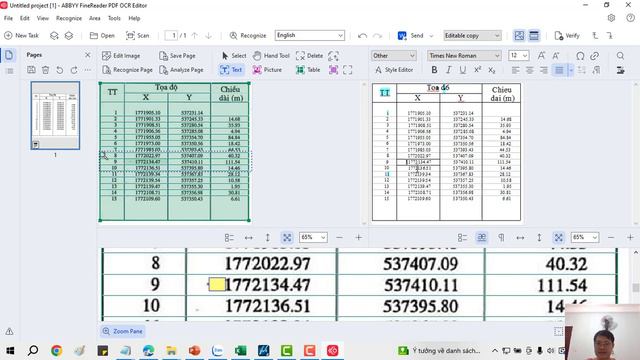
Task: Click the New Task button
Action: click(21, 36)
